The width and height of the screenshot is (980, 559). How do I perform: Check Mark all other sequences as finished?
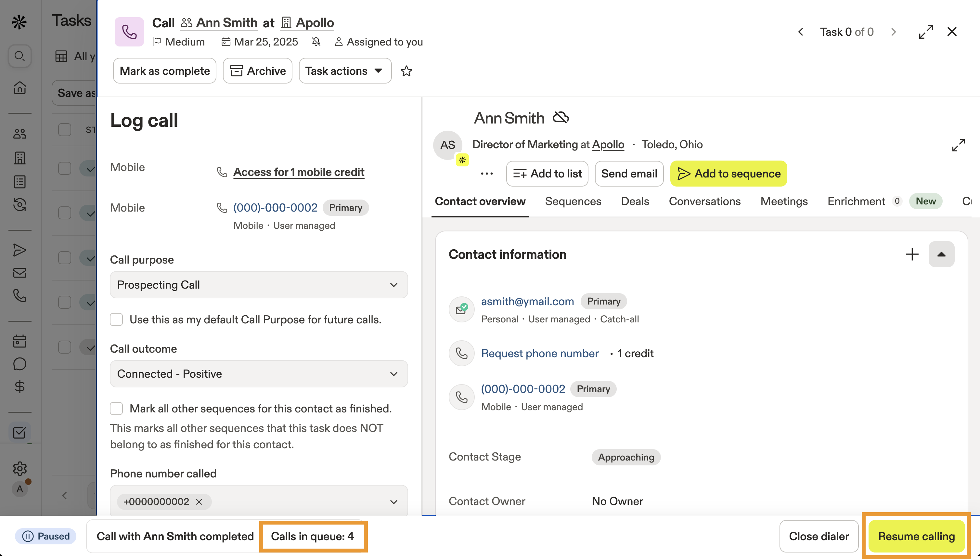(116, 409)
